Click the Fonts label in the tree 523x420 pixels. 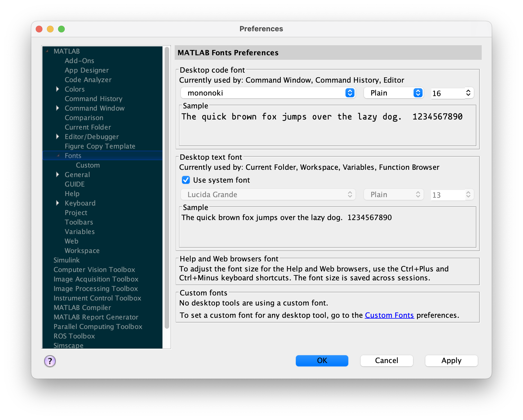click(73, 156)
